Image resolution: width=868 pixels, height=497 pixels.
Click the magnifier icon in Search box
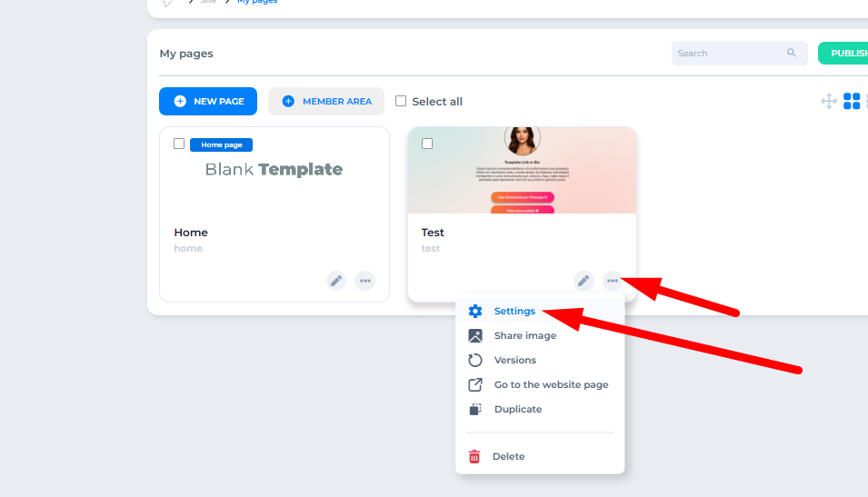792,54
